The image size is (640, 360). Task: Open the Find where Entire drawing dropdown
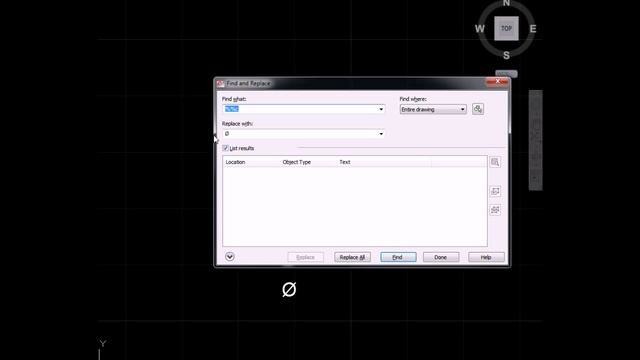point(433,109)
